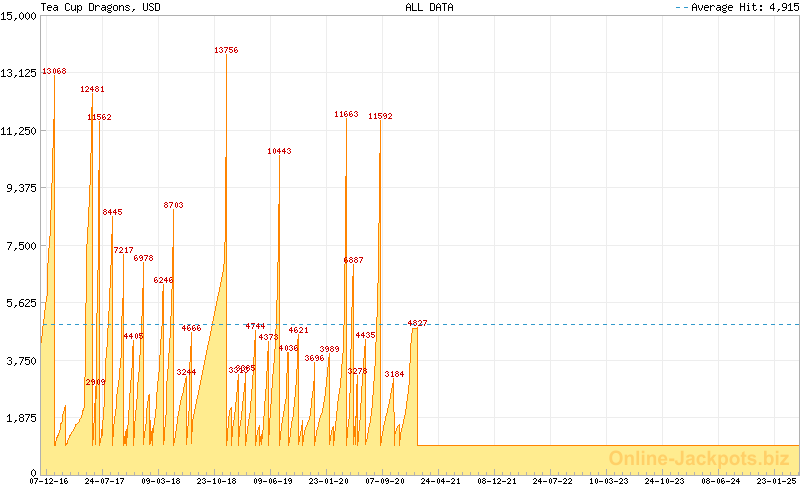Select the 24-04-21 date on x-axis
The width and height of the screenshot is (800, 490).
[440, 481]
